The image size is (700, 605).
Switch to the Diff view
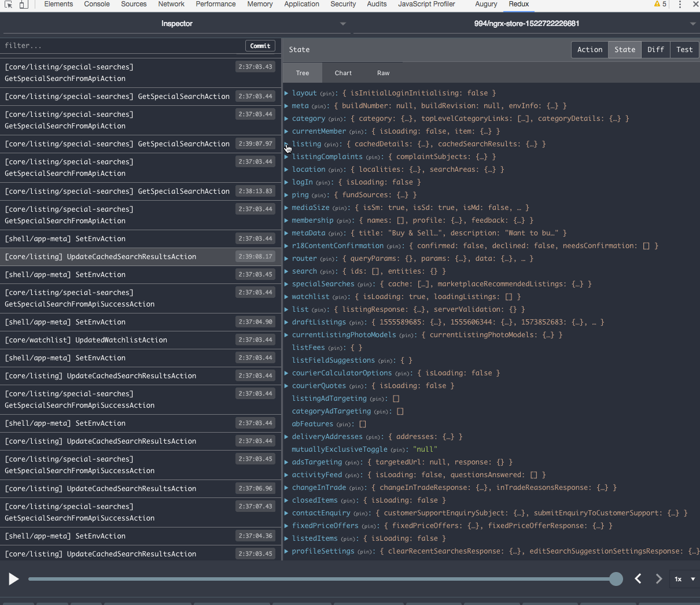(655, 50)
